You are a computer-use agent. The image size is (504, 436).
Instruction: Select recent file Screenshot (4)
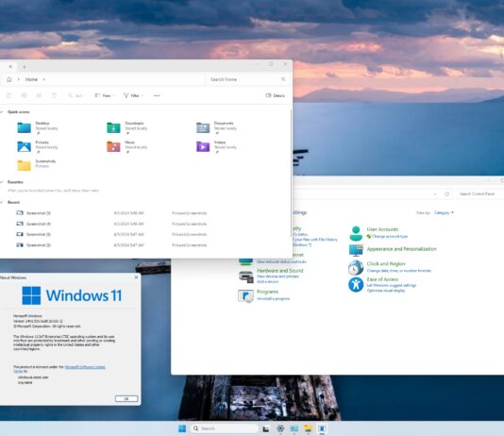tap(112, 224)
